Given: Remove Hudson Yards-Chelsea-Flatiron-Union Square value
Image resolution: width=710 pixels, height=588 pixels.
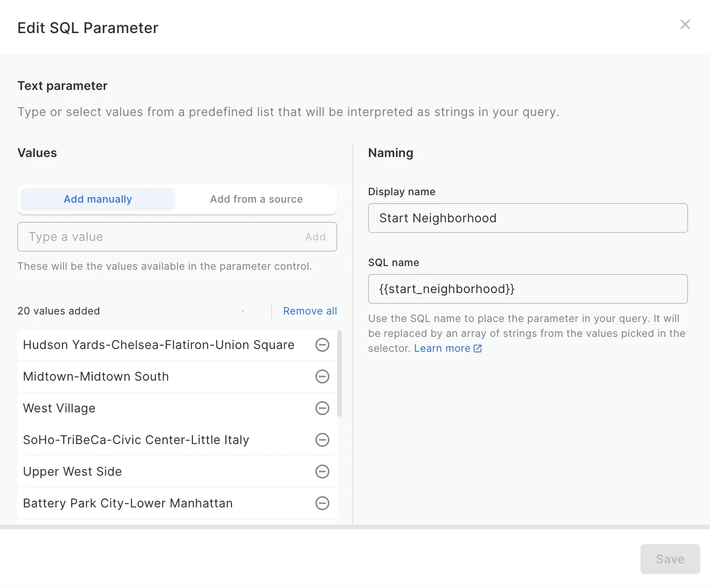Looking at the screenshot, I should [x=322, y=345].
